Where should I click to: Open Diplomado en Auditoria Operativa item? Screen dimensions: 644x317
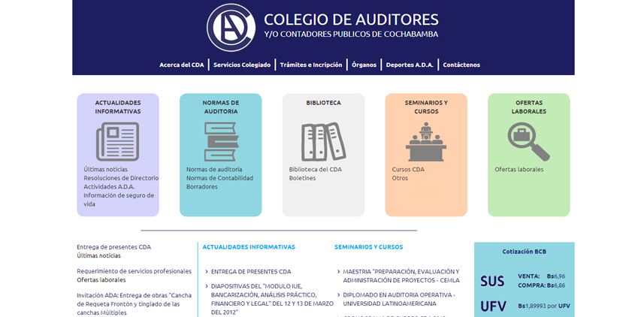click(x=399, y=299)
